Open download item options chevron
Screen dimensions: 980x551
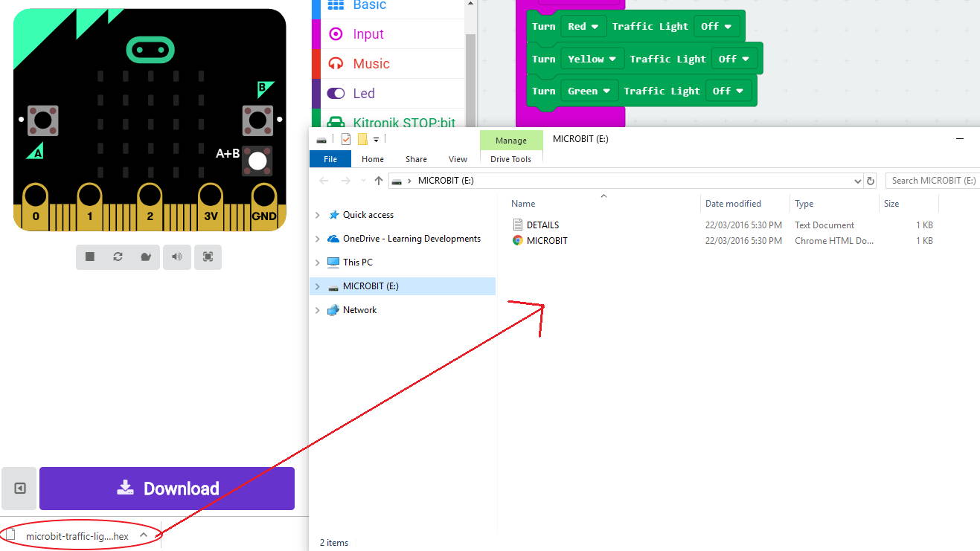(144, 535)
